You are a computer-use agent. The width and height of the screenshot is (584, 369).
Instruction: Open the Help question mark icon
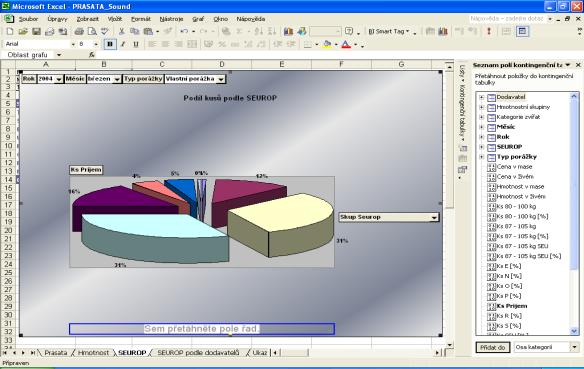[x=349, y=31]
